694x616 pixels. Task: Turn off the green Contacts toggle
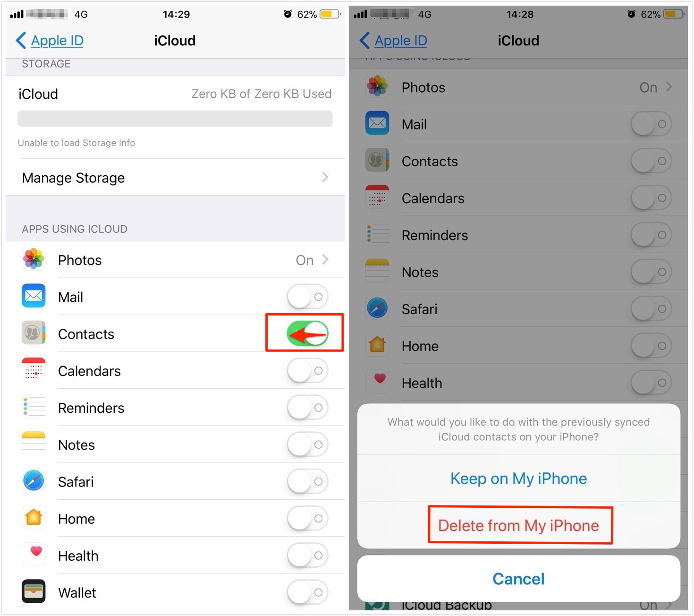point(307,334)
